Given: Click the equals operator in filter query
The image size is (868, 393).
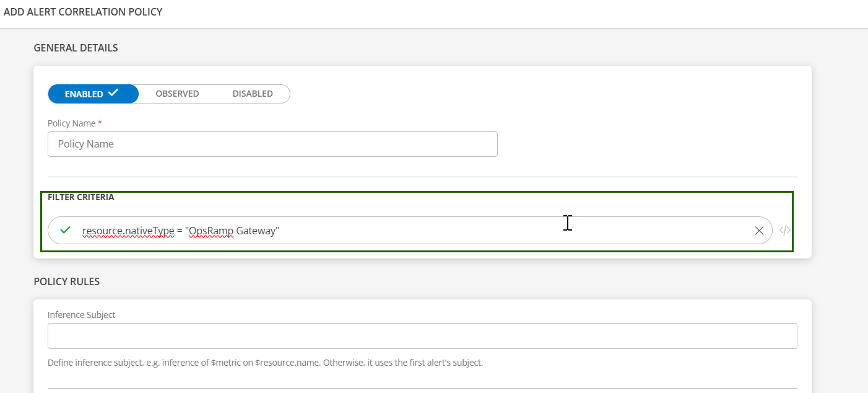Looking at the screenshot, I should 180,231.
